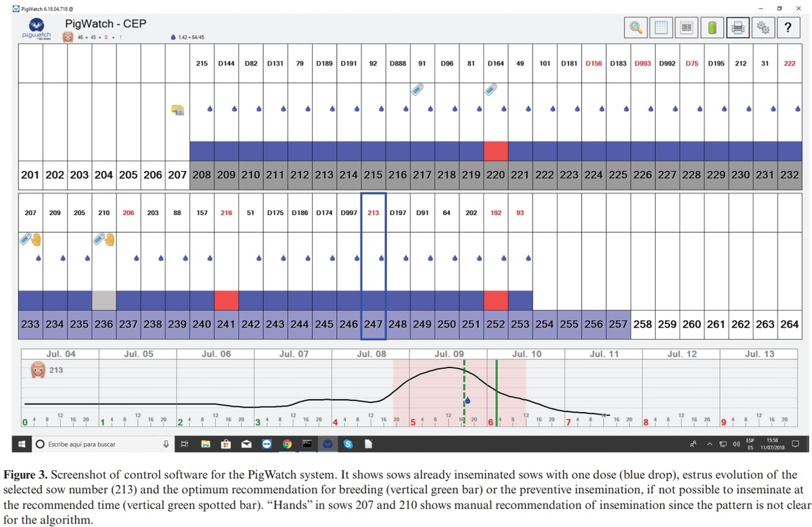
Task: Select stall number 208
Action: (202, 174)
